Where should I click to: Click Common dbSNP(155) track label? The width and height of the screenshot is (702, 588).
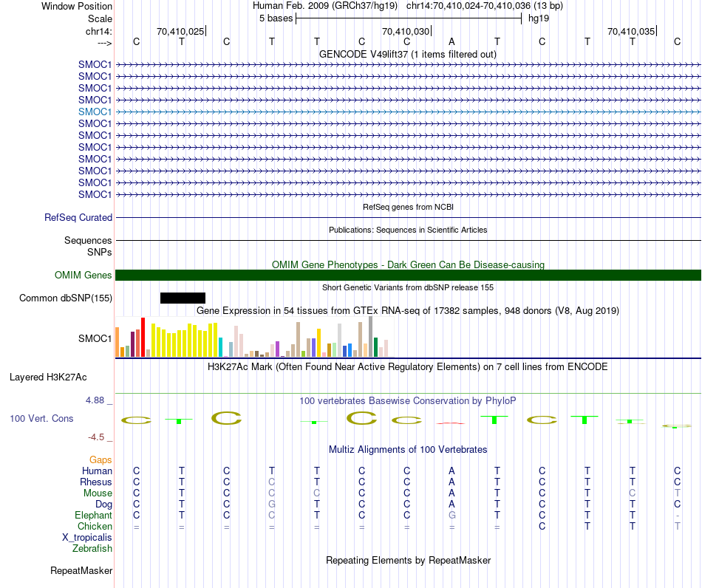[x=66, y=298]
